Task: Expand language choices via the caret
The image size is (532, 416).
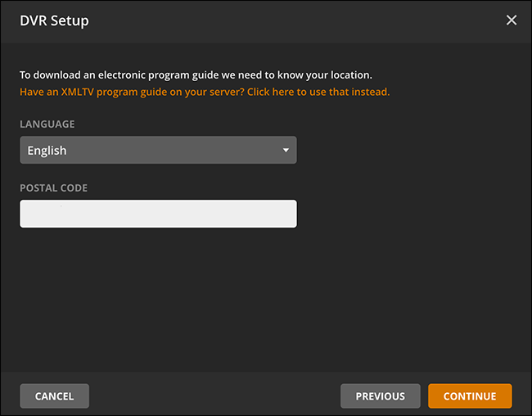Action: tap(286, 151)
